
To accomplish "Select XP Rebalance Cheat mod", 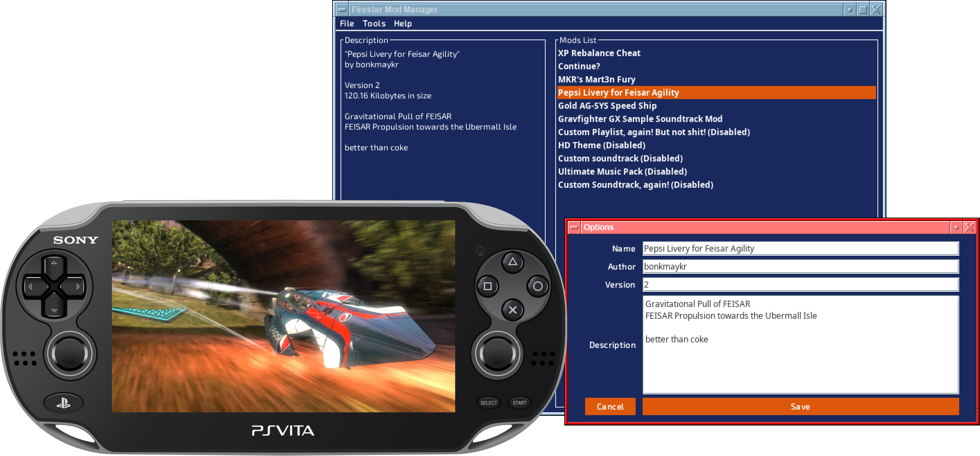I will pos(599,53).
